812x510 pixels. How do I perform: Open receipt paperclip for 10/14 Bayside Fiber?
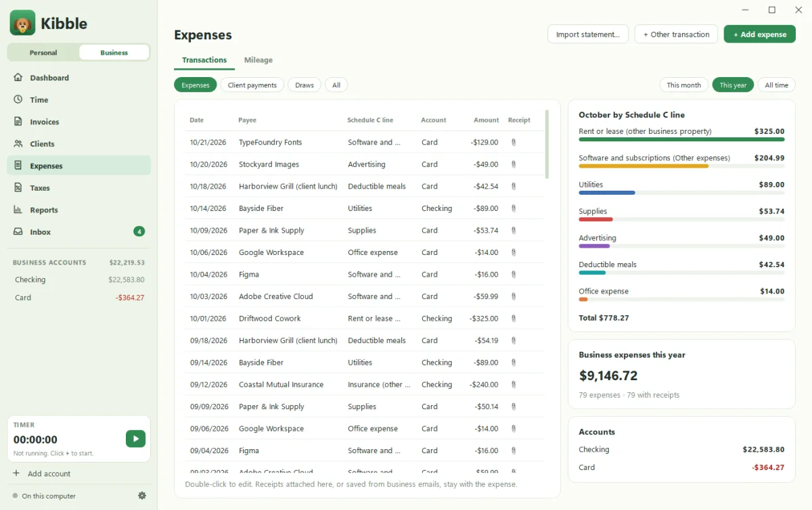(x=514, y=208)
